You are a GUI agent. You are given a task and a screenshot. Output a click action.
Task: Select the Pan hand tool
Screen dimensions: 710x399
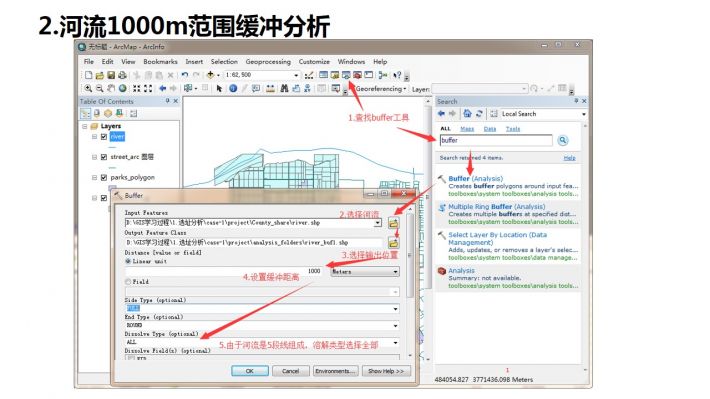click(x=111, y=89)
